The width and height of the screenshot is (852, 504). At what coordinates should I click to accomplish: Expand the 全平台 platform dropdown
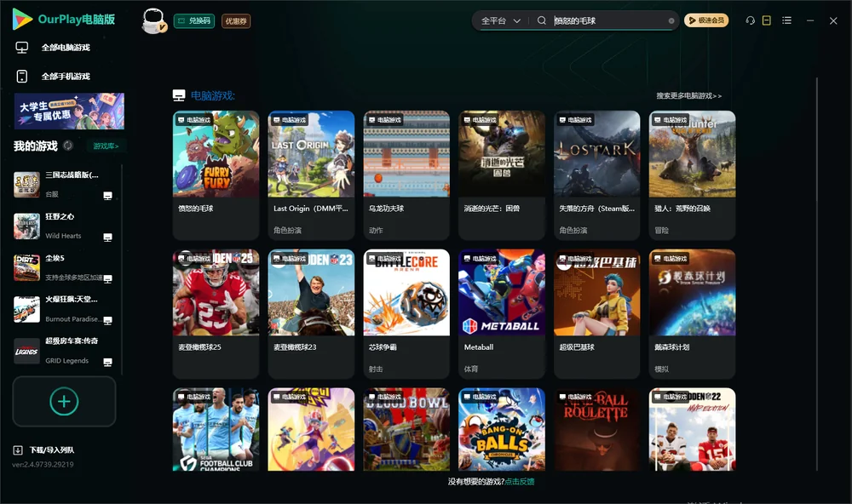[500, 20]
